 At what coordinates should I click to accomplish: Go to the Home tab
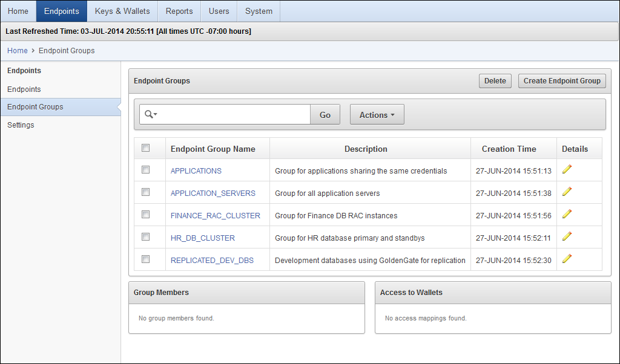point(18,11)
